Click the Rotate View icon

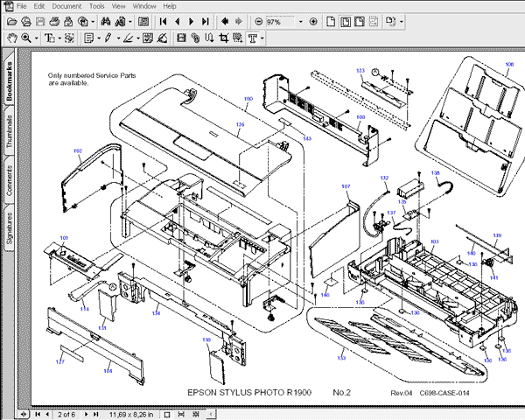(x=390, y=22)
